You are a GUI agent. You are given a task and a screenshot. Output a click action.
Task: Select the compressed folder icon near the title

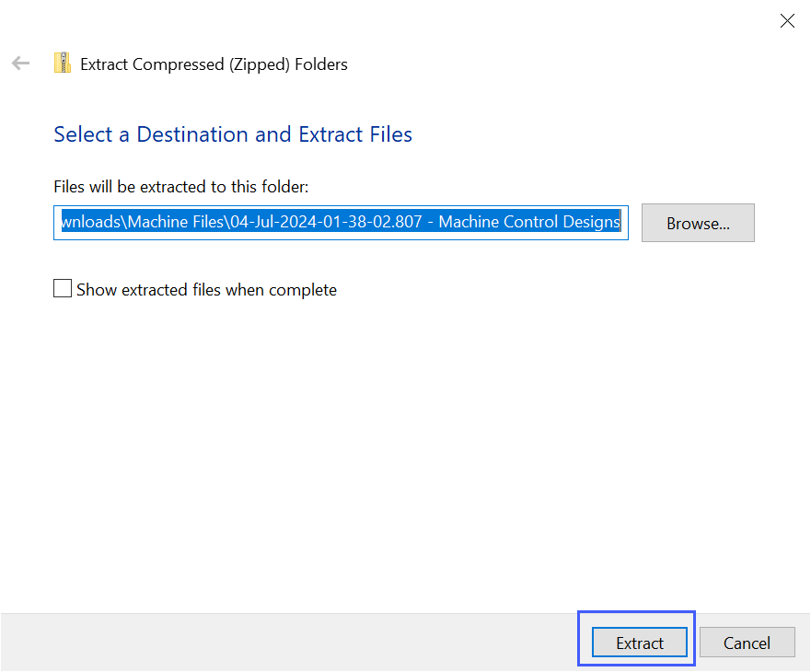pos(63,64)
